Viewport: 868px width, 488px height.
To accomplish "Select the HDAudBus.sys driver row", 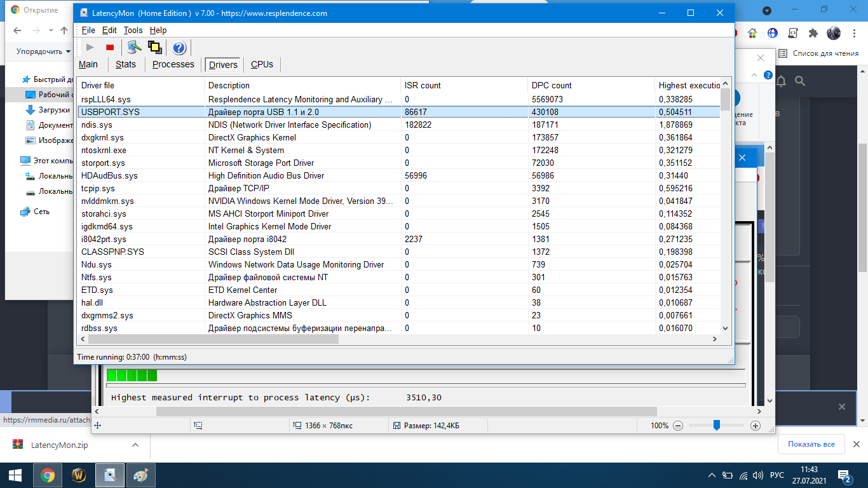I will [x=399, y=175].
